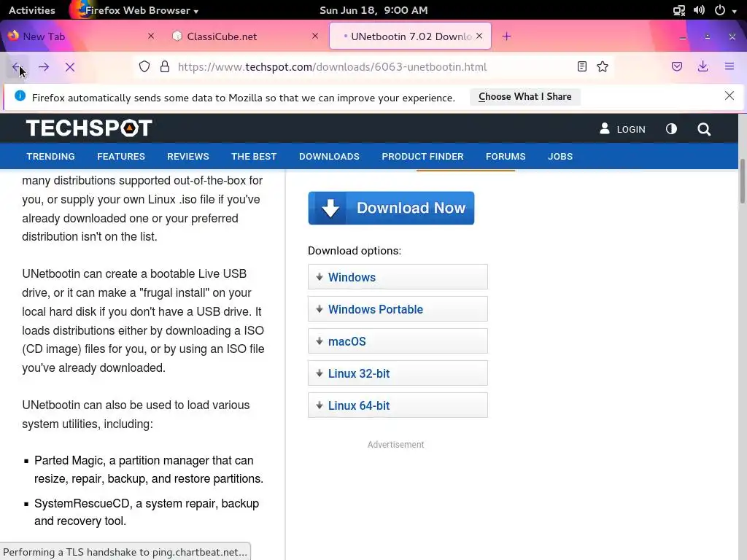Click the Download Now button
This screenshot has height=560, width=747.
(x=391, y=208)
